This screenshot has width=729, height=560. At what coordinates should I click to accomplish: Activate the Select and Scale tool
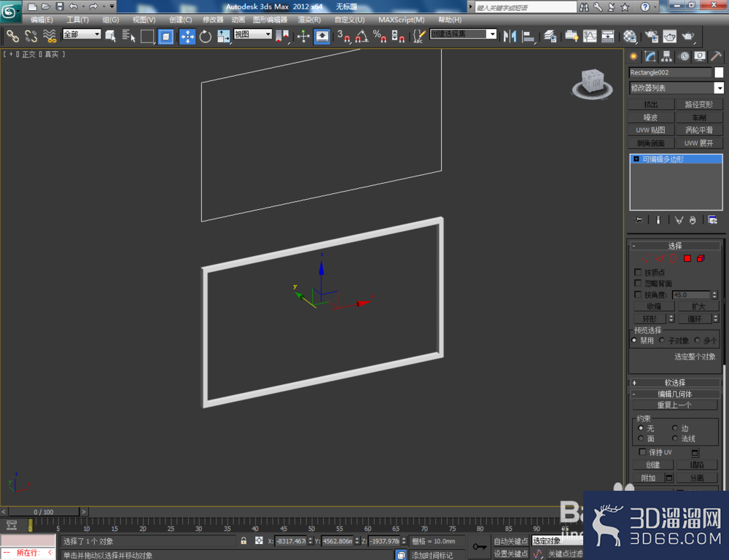pos(223,36)
